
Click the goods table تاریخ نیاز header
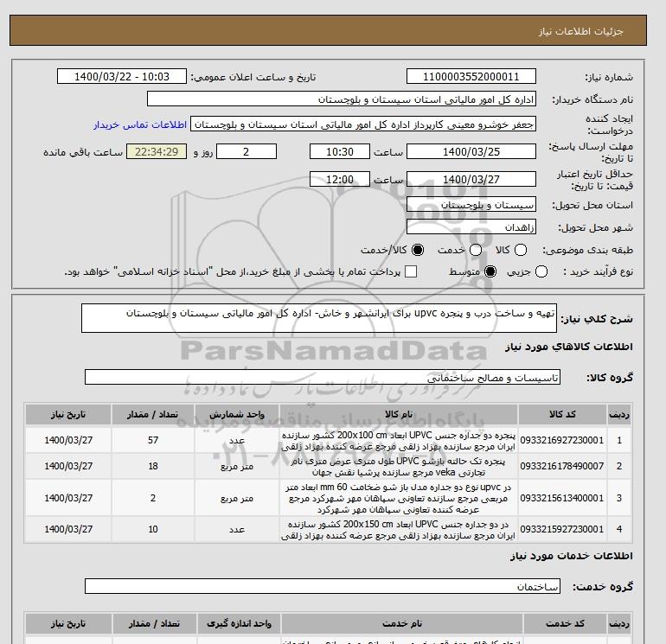click(x=68, y=415)
